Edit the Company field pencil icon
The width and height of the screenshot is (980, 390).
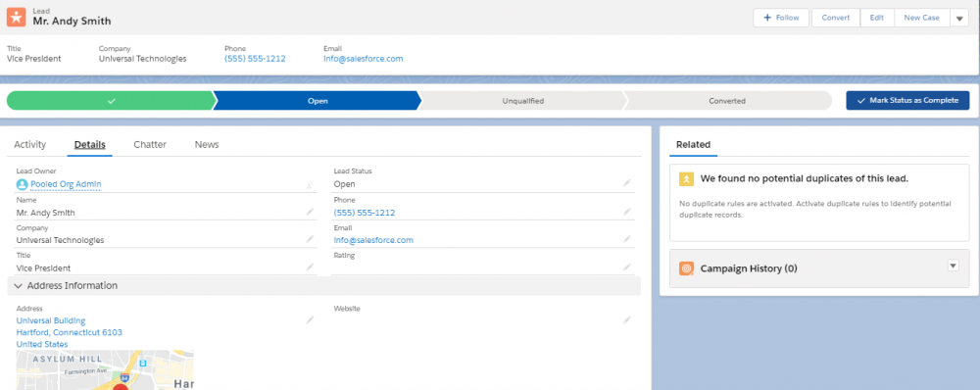pyautogui.click(x=310, y=239)
